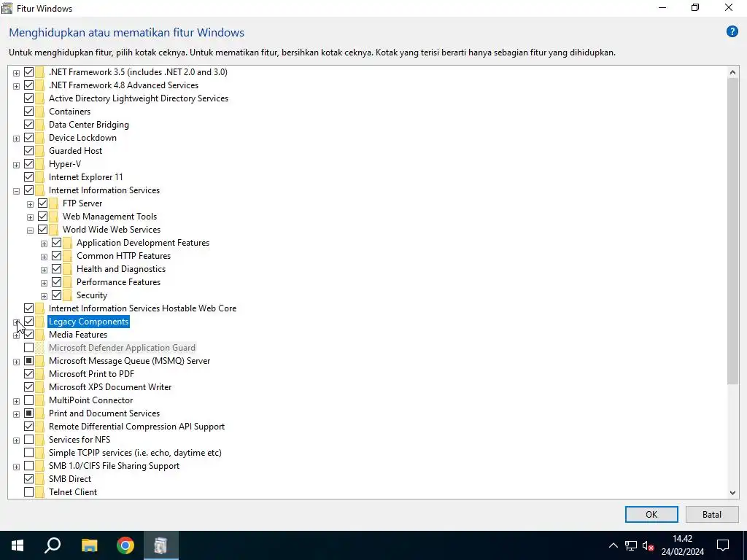
Task: Launch Google Chrome from taskbar
Action: pos(125,545)
